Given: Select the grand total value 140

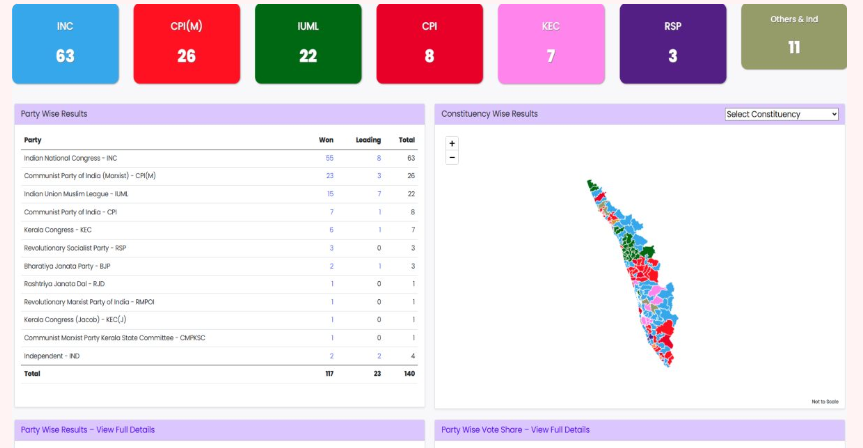Looking at the screenshot, I should point(409,373).
